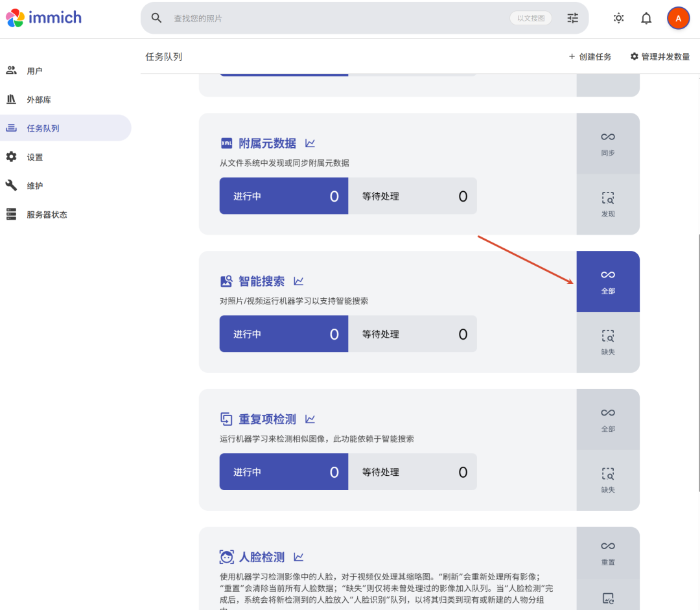Click 进行中 counter of 附属元数据

pyautogui.click(x=284, y=196)
